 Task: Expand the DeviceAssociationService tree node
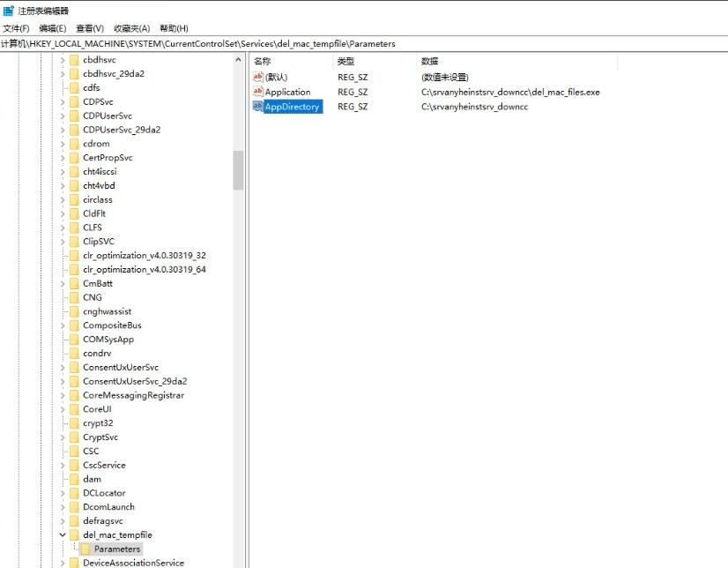(63, 563)
